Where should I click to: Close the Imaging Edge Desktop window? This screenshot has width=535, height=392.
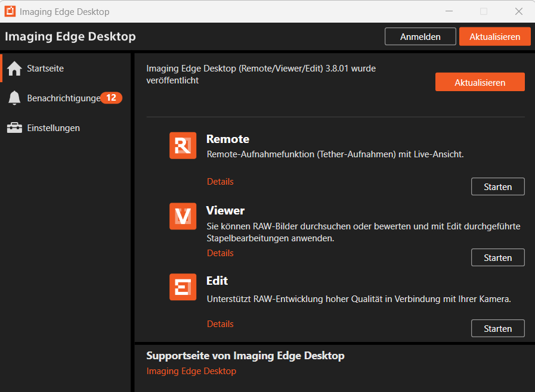click(519, 11)
